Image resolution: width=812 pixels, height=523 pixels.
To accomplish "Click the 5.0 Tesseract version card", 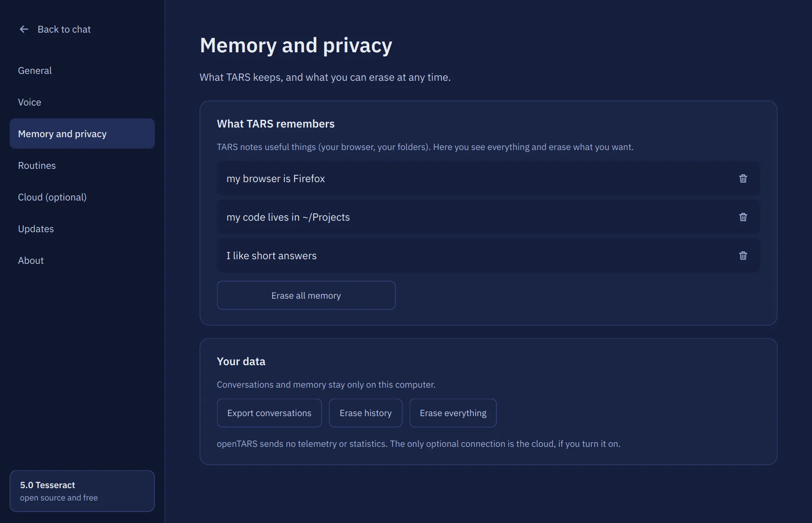I will point(82,491).
